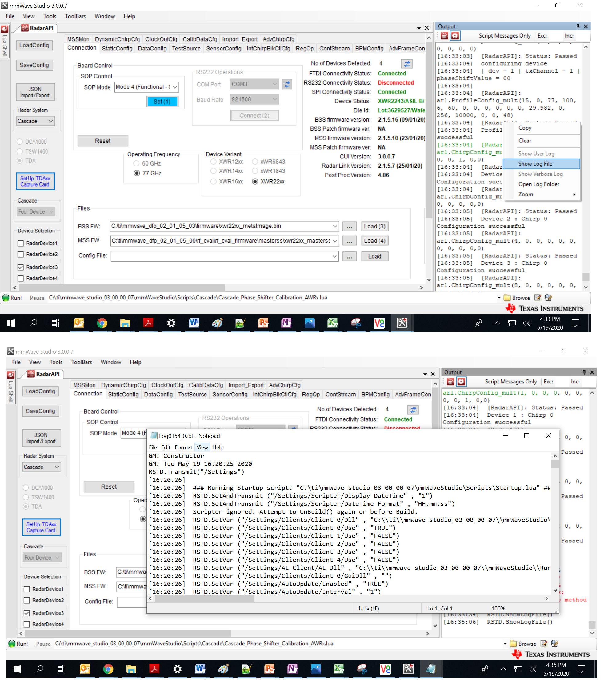616x690 pixels.
Task: Expand BSS FW path dropdown in upper capture
Action: [x=334, y=226]
